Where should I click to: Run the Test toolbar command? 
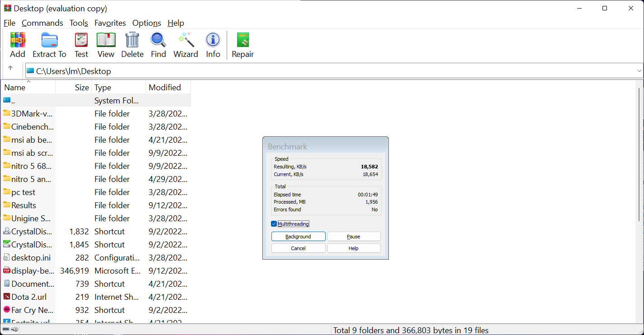coord(81,40)
